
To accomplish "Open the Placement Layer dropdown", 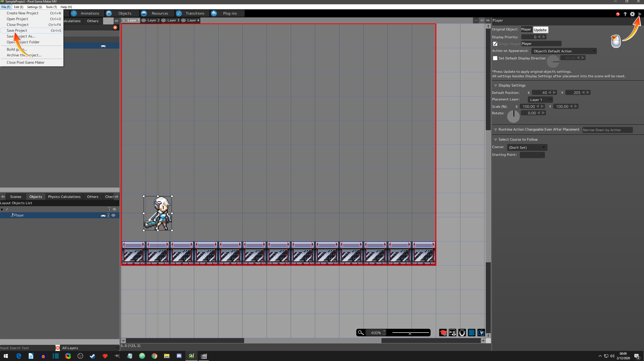I will (540, 100).
